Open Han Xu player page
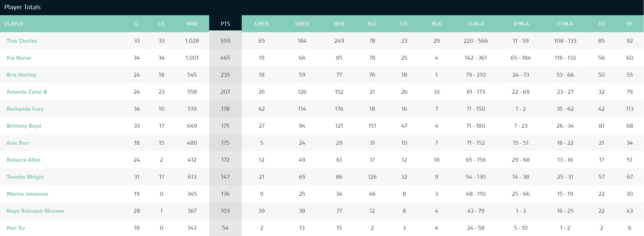644x236 pixels. [x=16, y=228]
